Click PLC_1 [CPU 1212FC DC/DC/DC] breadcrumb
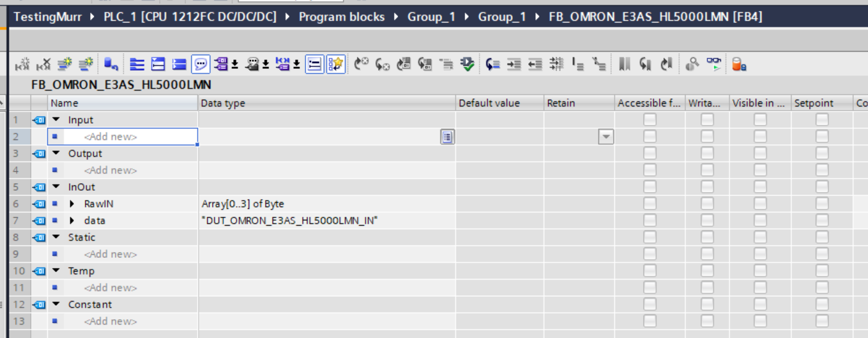The image size is (868, 338). (190, 16)
